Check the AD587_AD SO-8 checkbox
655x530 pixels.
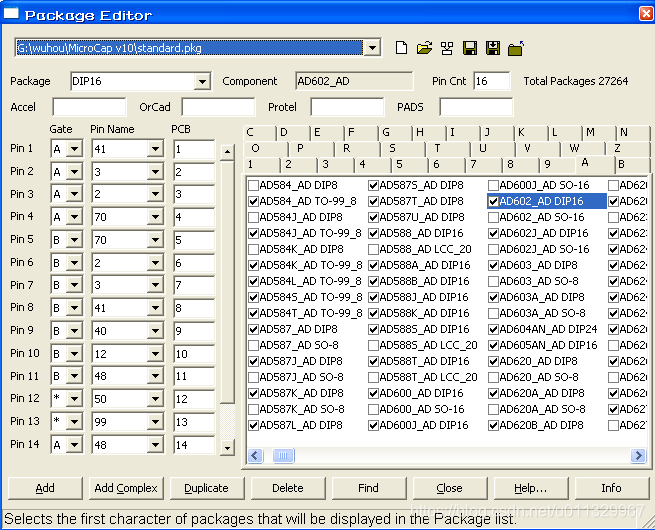click(253, 345)
